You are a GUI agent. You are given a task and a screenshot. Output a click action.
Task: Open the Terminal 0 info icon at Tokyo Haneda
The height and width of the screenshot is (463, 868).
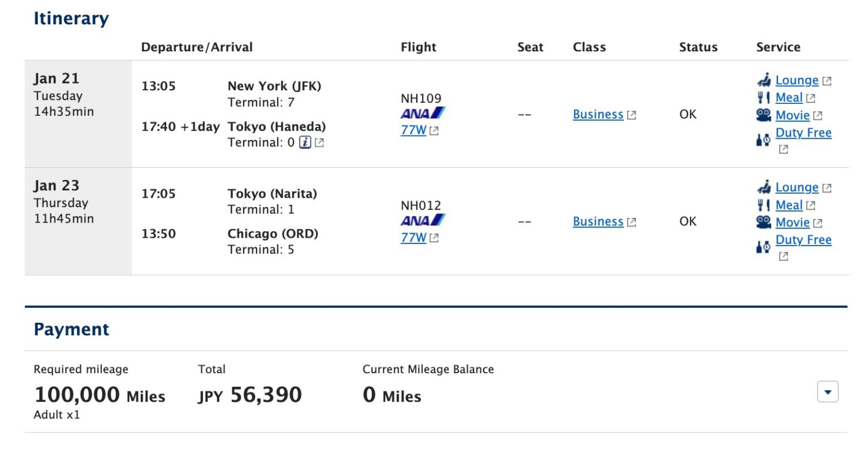pyautogui.click(x=305, y=143)
